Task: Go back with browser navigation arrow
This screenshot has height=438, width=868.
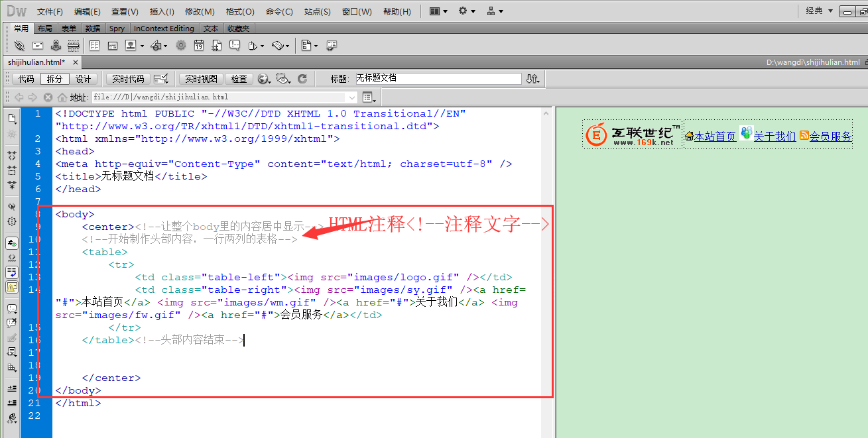Action: click(x=19, y=97)
